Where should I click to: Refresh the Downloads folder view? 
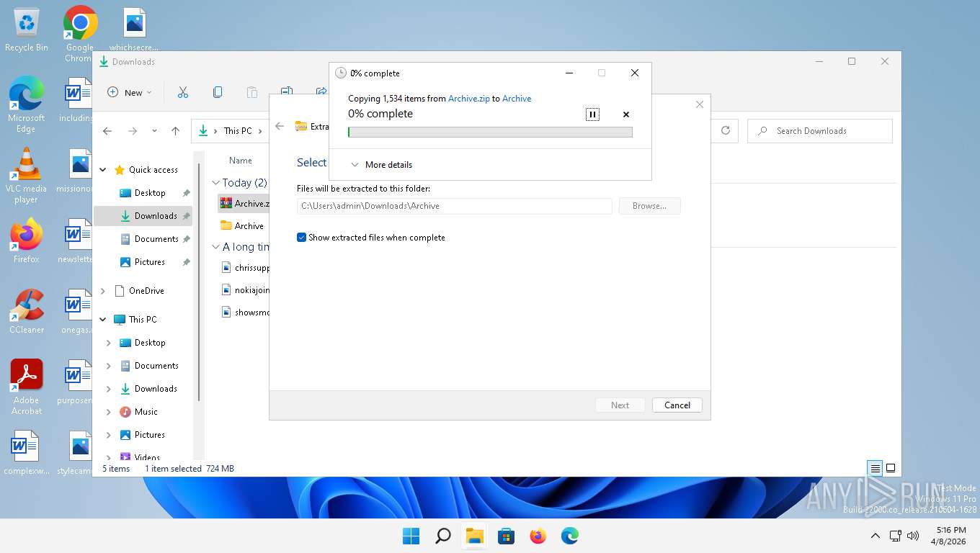coord(726,130)
